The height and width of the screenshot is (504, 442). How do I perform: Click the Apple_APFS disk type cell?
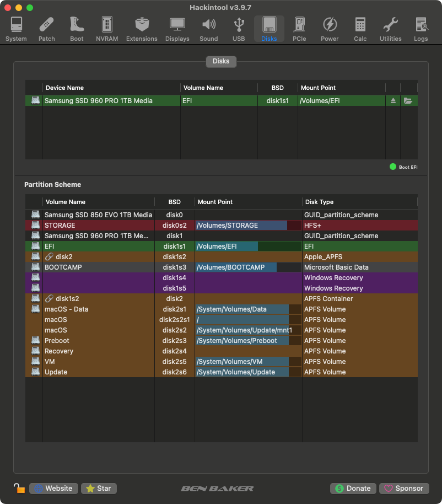360,257
